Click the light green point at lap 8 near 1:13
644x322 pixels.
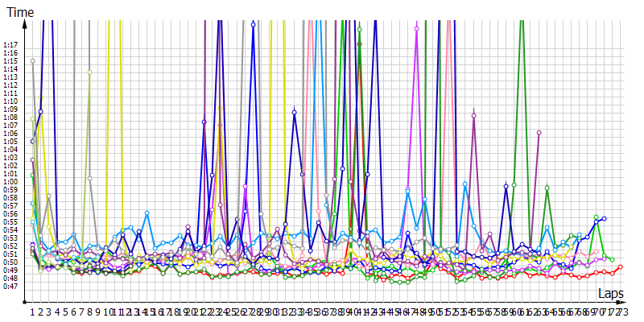(x=90, y=72)
